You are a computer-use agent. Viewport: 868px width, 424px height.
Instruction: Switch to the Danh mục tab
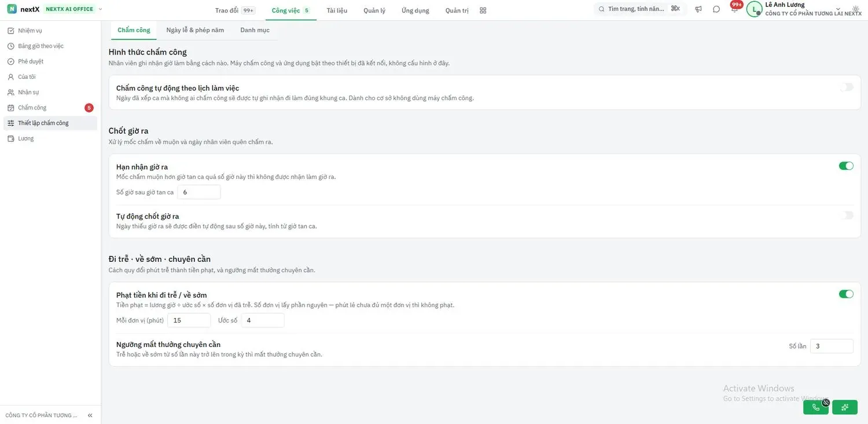tap(255, 30)
